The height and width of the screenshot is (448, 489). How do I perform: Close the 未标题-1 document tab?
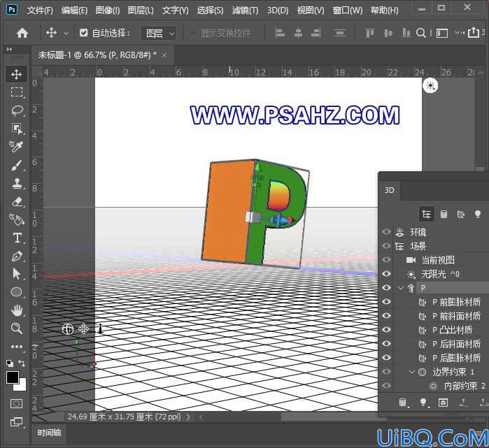coord(164,56)
